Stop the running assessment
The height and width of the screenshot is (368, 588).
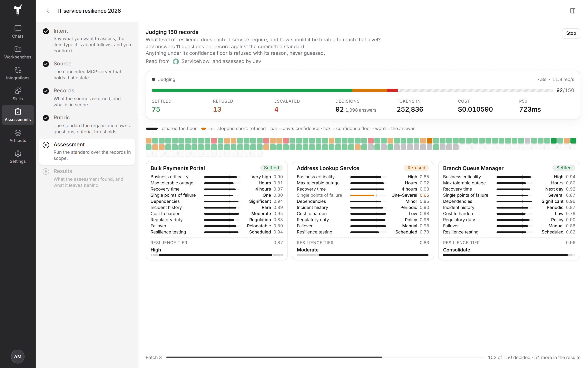point(571,33)
